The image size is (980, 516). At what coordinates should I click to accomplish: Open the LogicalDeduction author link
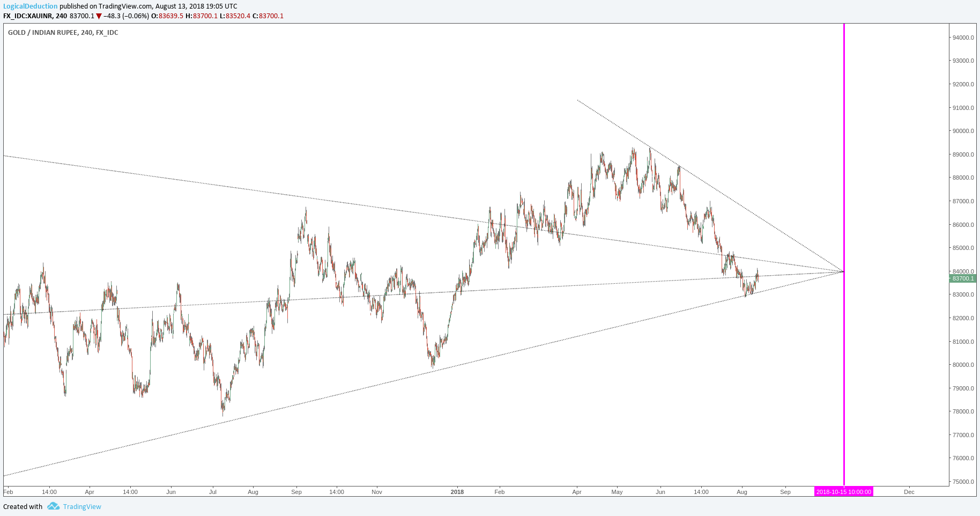30,6
